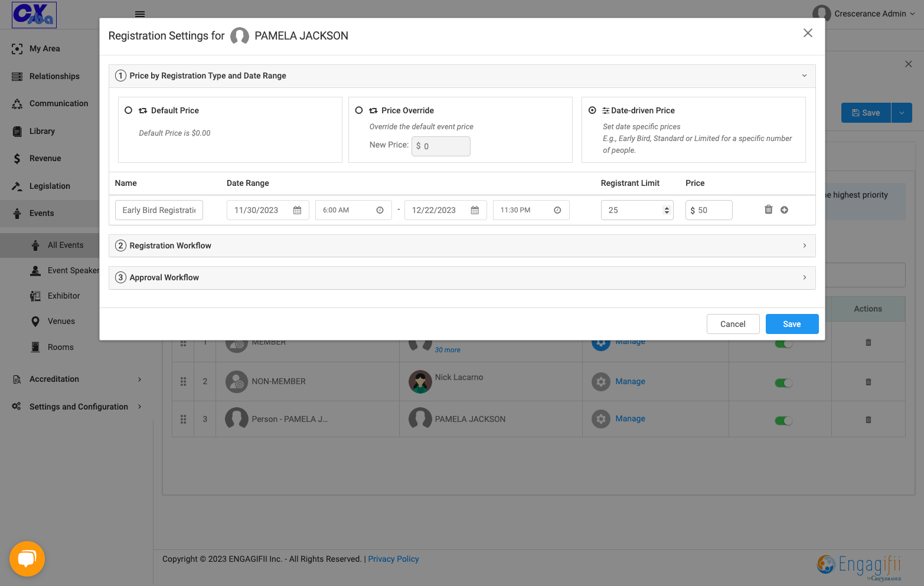Collapse Price by Registration Type section
The width and height of the screenshot is (924, 586).
click(x=804, y=76)
